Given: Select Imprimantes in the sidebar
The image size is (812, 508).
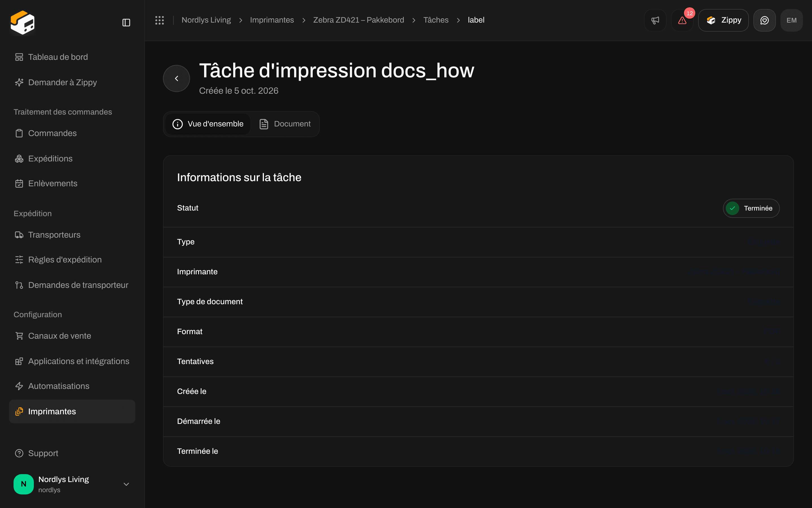Looking at the screenshot, I should (x=72, y=411).
